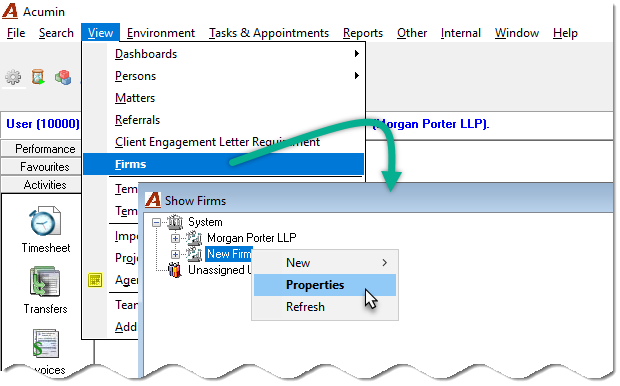Image resolution: width=620 pixels, height=386 pixels.
Task: Select Client Engagement Letter Requirement
Action: pos(223,142)
